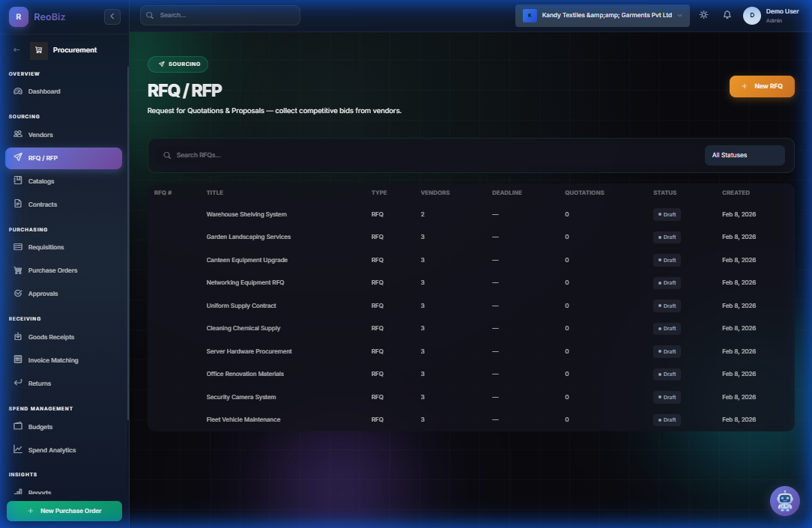Open the All Statuses filter dropdown
812x528 pixels.
(744, 155)
